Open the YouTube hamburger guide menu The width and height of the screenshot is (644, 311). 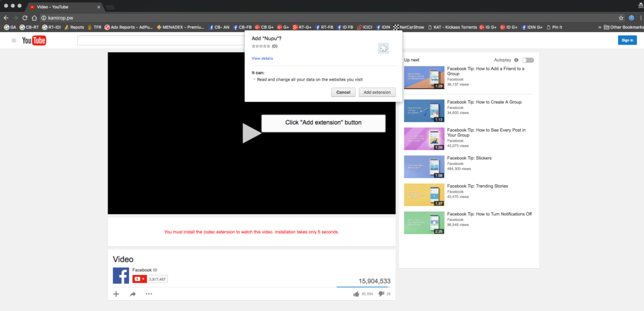click(14, 40)
